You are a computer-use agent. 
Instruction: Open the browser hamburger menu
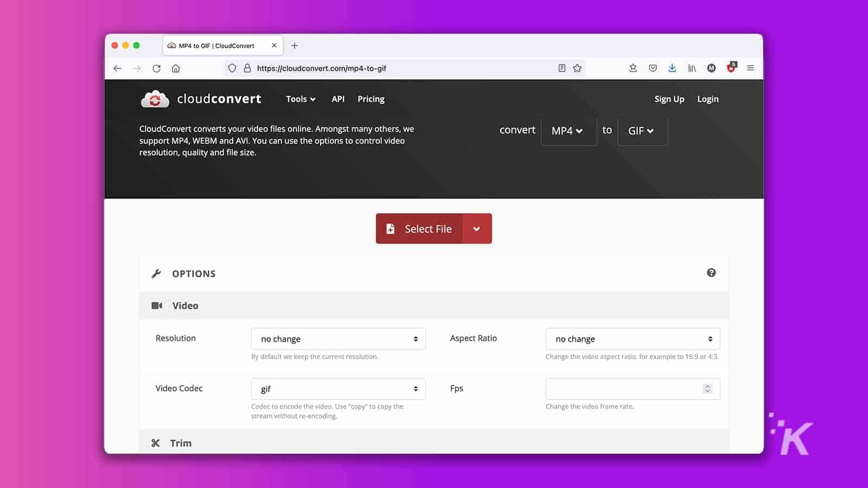(x=750, y=68)
